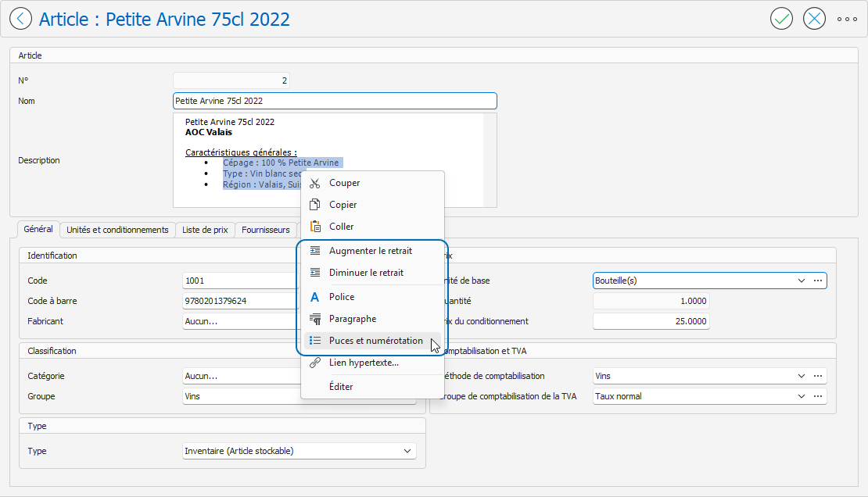Cancel using the blue X circle icon

coord(814,19)
